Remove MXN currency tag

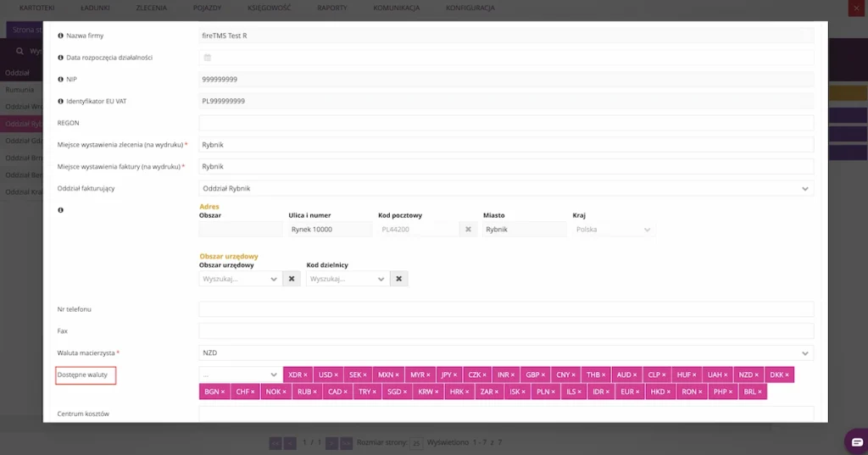click(x=397, y=375)
